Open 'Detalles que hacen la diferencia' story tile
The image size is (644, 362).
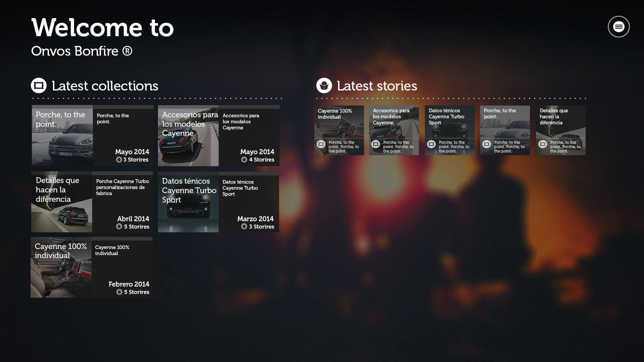561,130
